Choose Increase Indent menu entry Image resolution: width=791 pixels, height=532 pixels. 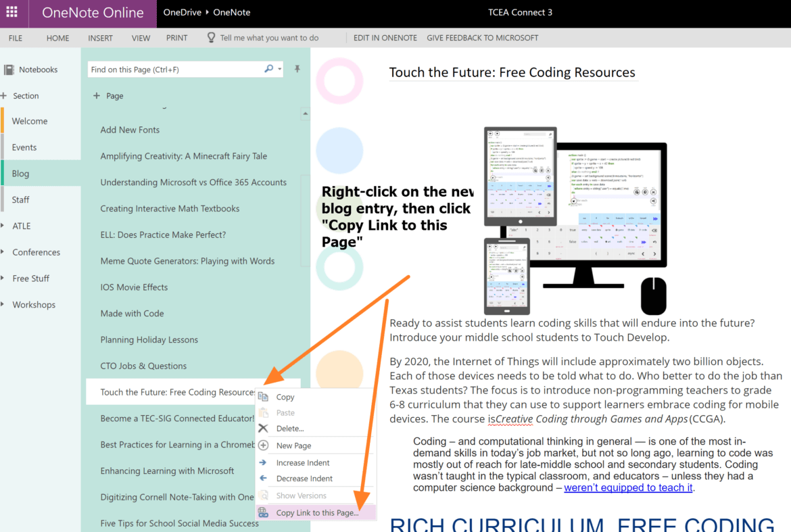(x=303, y=463)
